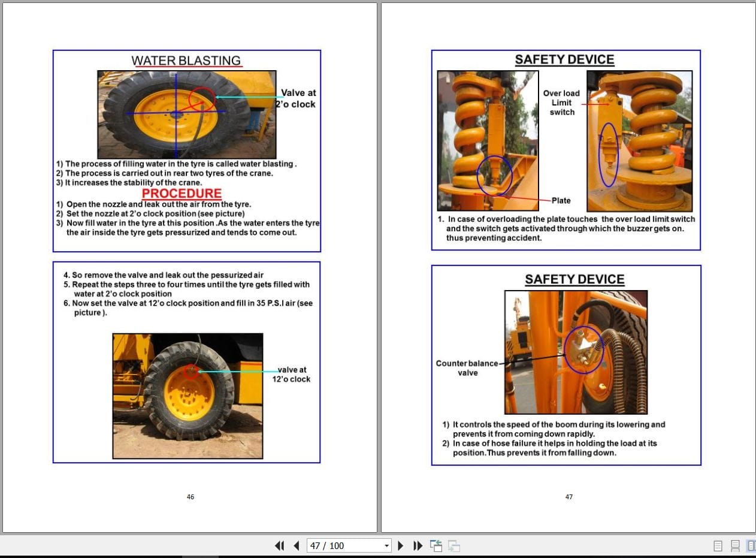The image size is (756, 558).
Task: Go to the next page
Action: click(401, 545)
